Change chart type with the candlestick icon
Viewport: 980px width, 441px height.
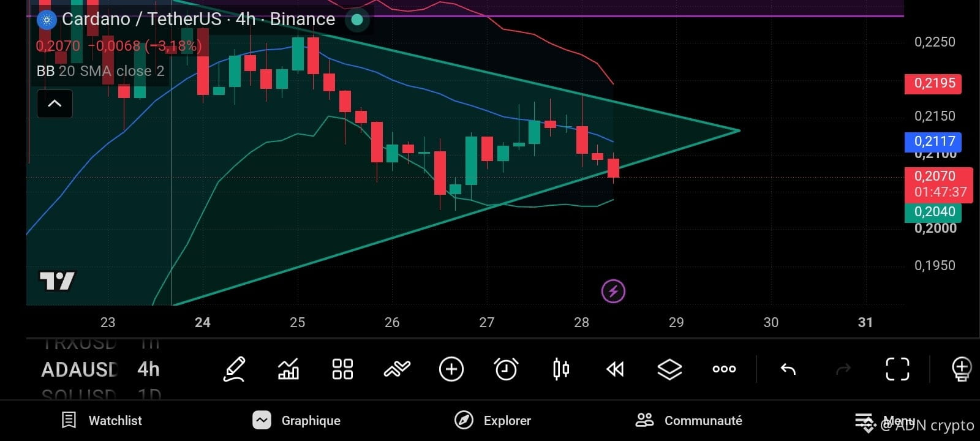pyautogui.click(x=560, y=369)
